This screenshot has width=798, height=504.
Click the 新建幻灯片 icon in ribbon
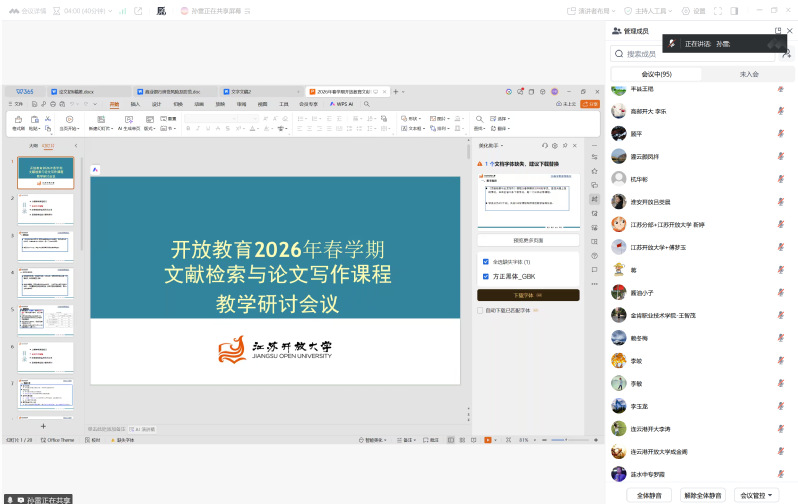pyautogui.click(x=100, y=119)
